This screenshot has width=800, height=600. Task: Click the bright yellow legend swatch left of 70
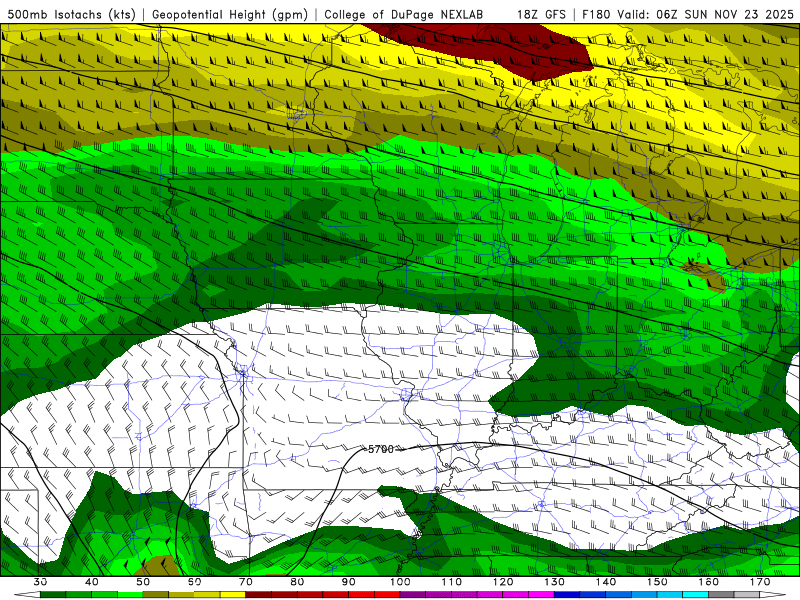tap(233, 595)
